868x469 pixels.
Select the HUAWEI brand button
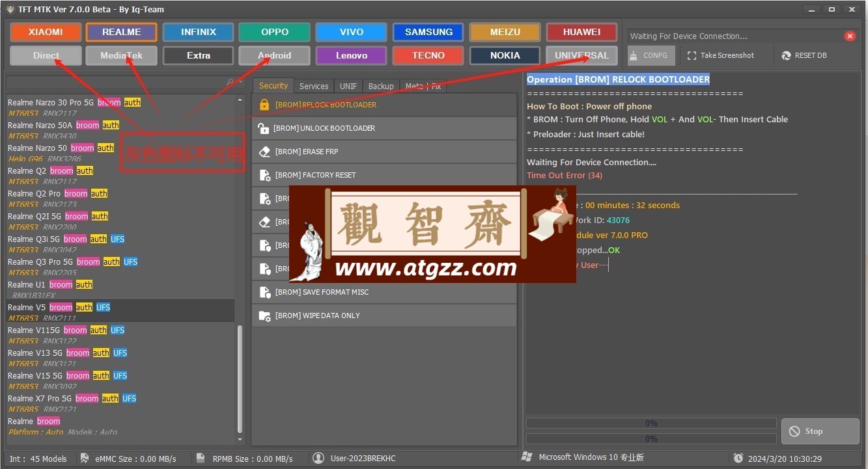[x=582, y=32]
